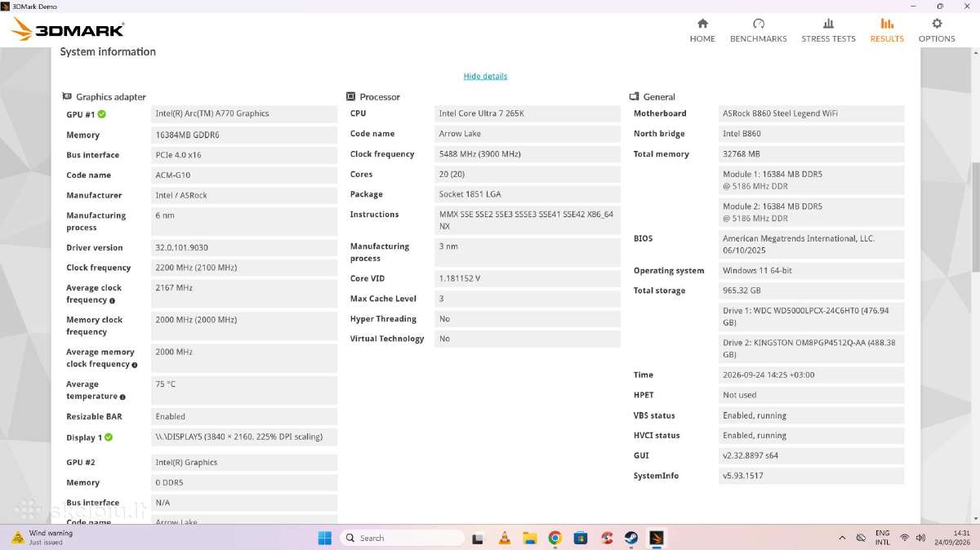
Task: Select the Windows 11 64-bit value
Action: (x=812, y=270)
